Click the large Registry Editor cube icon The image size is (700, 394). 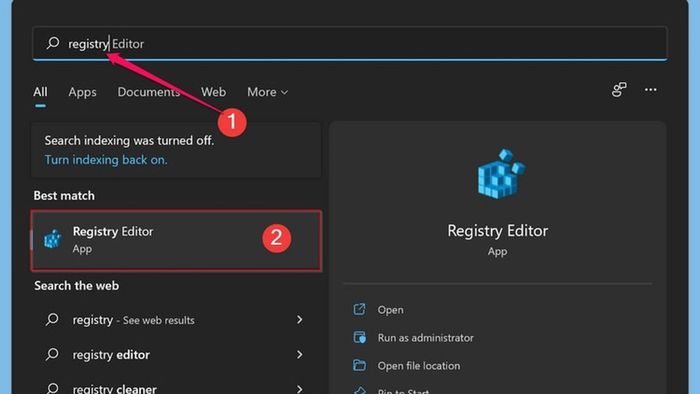click(501, 174)
